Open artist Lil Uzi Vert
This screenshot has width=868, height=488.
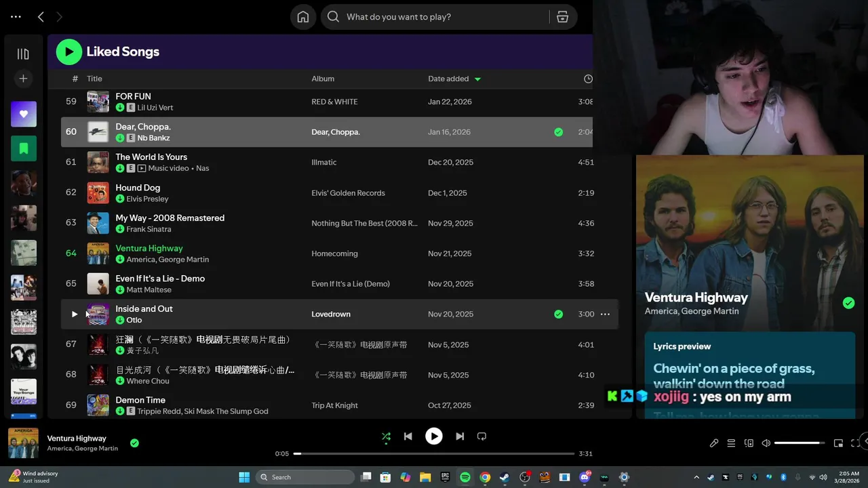(x=155, y=108)
